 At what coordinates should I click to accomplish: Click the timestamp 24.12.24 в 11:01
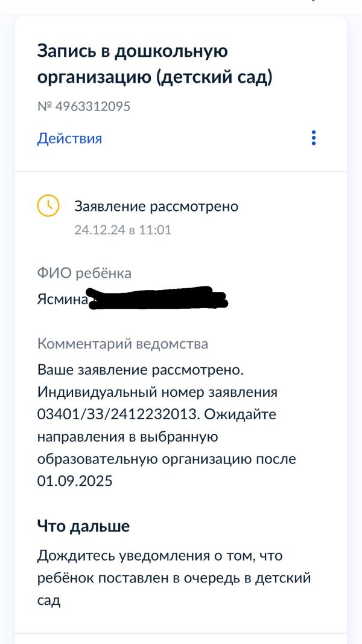pos(122,230)
